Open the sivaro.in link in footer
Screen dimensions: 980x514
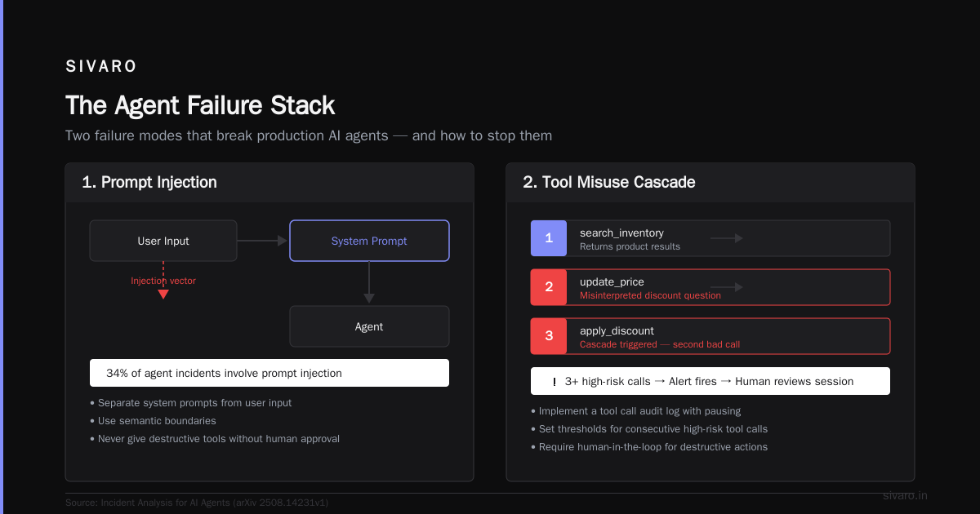point(905,495)
